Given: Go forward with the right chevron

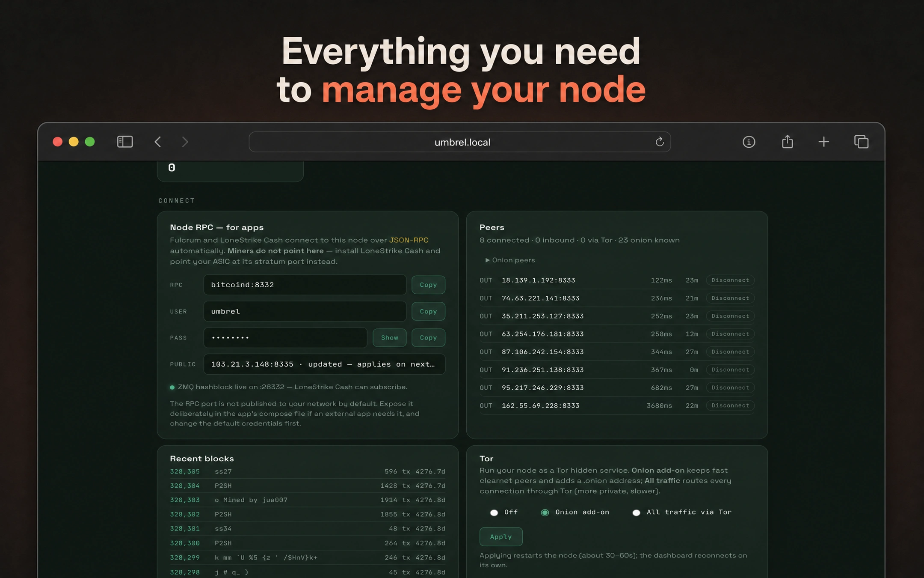Looking at the screenshot, I should 185,142.
